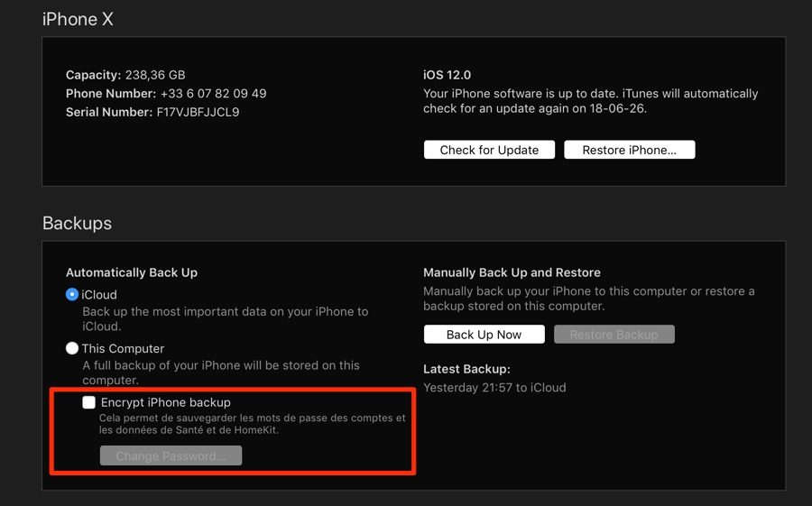Click the Yesterday 21:57 to iCloud text

click(494, 388)
